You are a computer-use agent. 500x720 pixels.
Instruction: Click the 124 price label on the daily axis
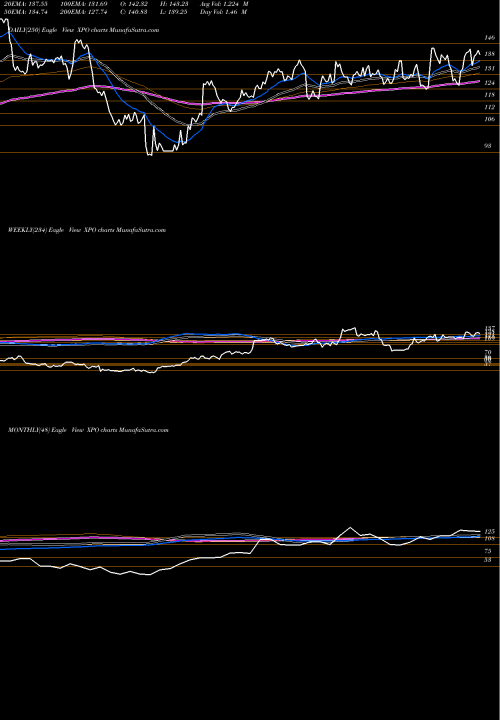pos(490,83)
